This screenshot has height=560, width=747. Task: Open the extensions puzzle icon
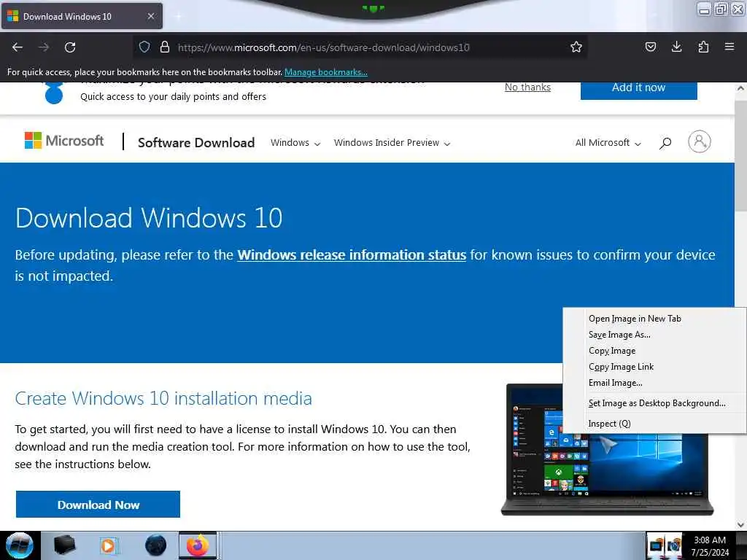(x=703, y=47)
